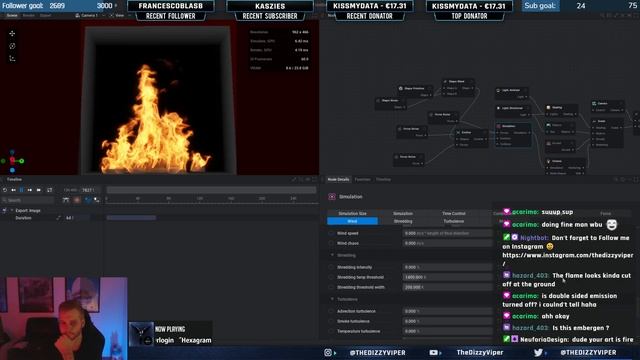Screen dimensions: 640x360
Task: Adjust the Wind chaos value slider
Action: pos(447,243)
